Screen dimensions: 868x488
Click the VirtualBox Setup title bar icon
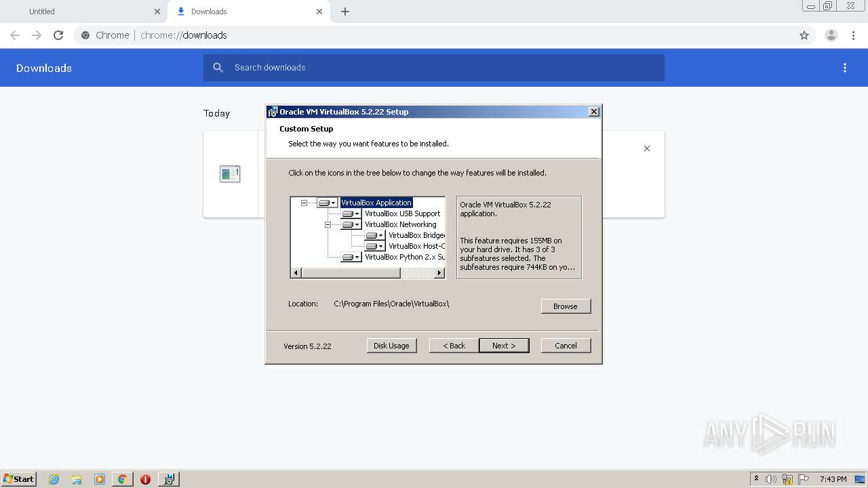click(273, 112)
